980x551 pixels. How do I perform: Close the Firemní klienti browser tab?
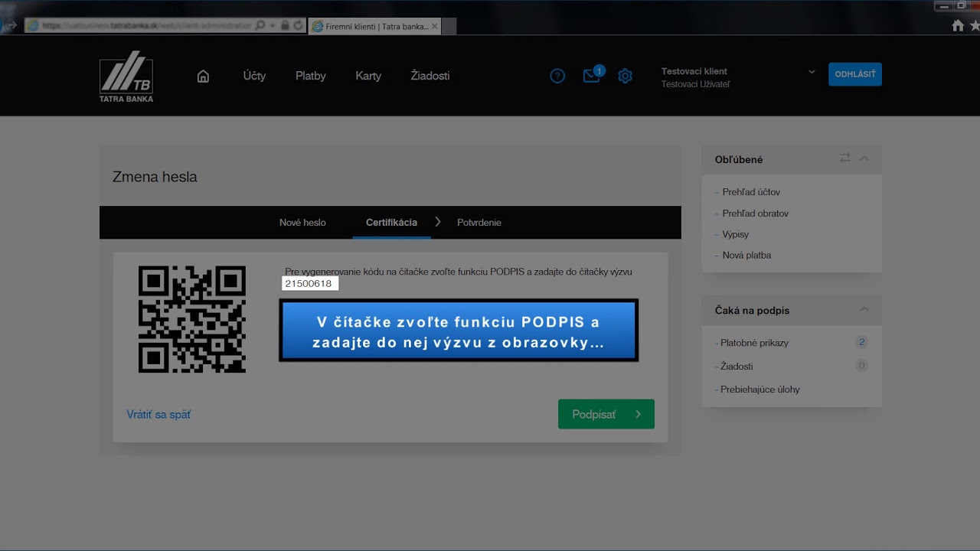(435, 26)
